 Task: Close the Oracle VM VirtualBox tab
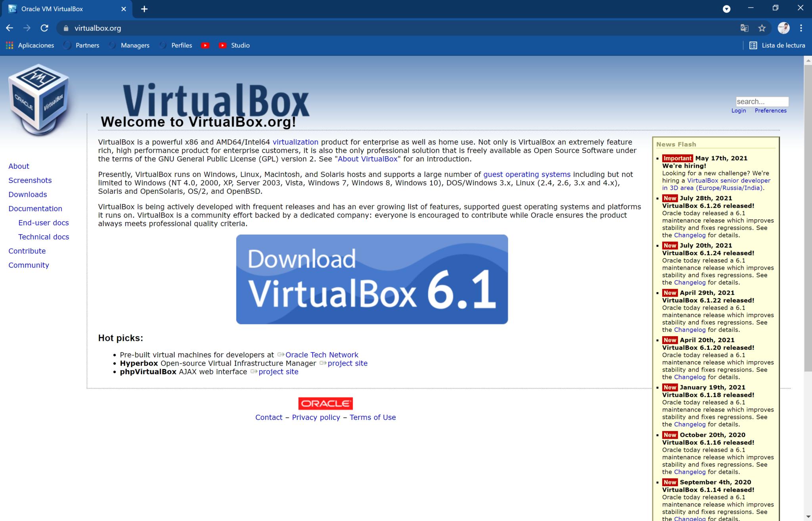point(124,9)
